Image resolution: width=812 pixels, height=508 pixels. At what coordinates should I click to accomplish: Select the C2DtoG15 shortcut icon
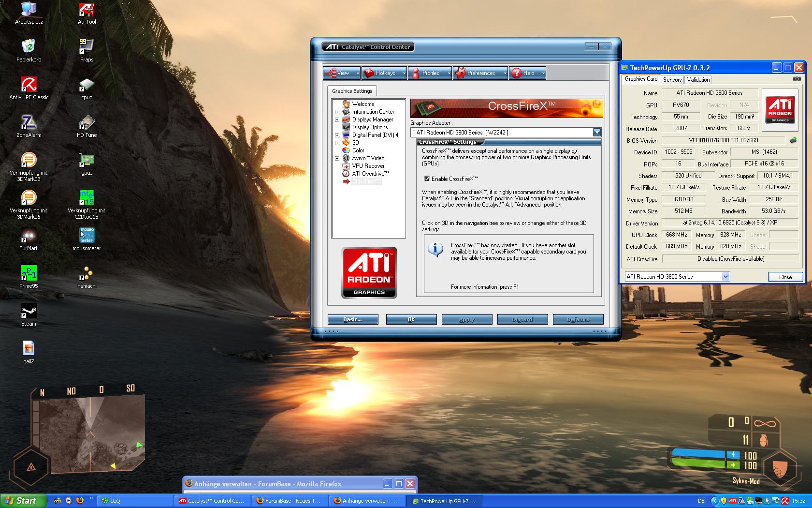(87, 205)
